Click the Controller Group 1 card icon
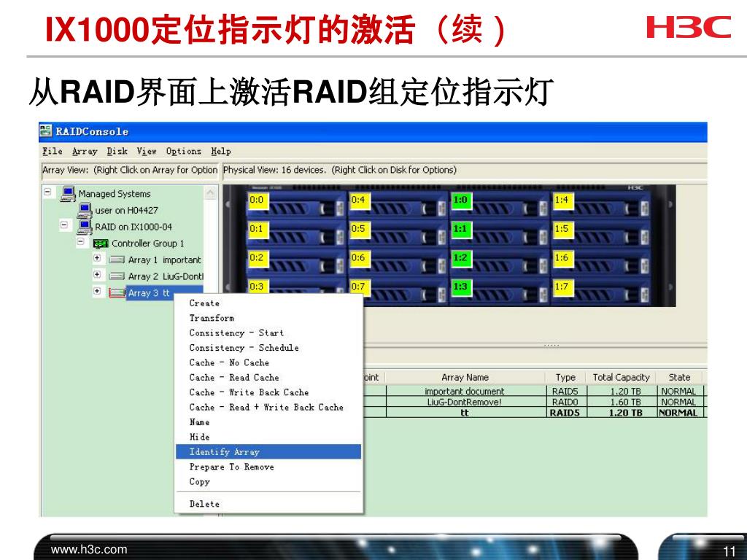Image resolution: width=747 pixels, height=560 pixels. 101,244
